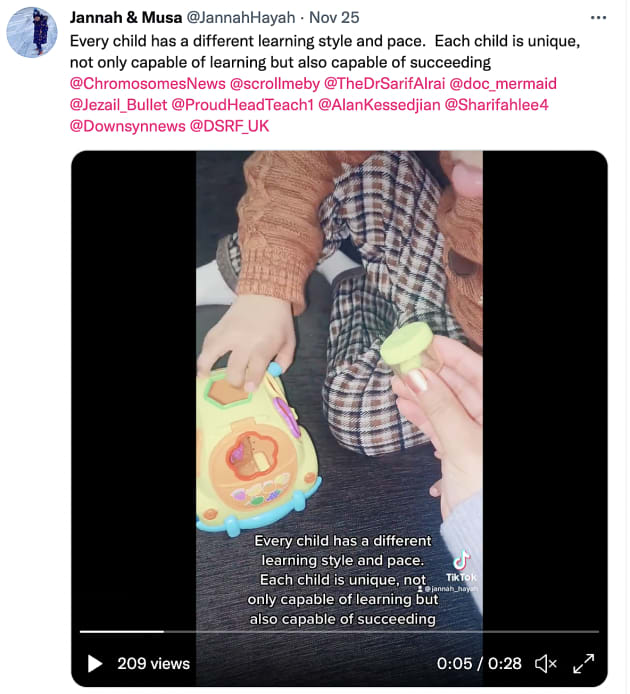The image size is (630, 694).
Task: Play the video with the play icon
Action: (x=95, y=663)
